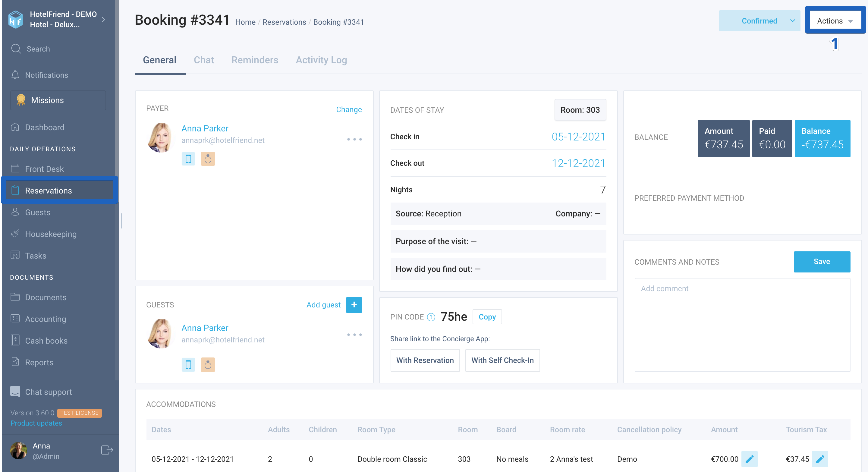This screenshot has width=868, height=472.
Task: Open Accounting icon in sidebar
Action: [15, 319]
